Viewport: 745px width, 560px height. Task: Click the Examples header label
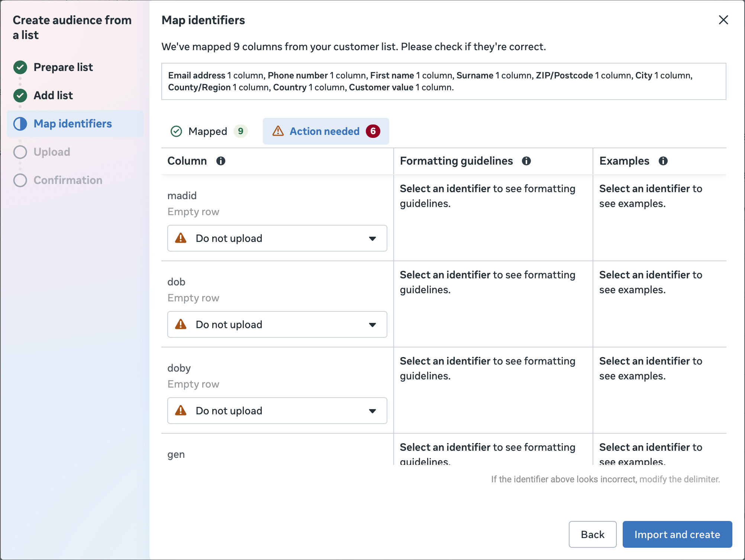625,161
